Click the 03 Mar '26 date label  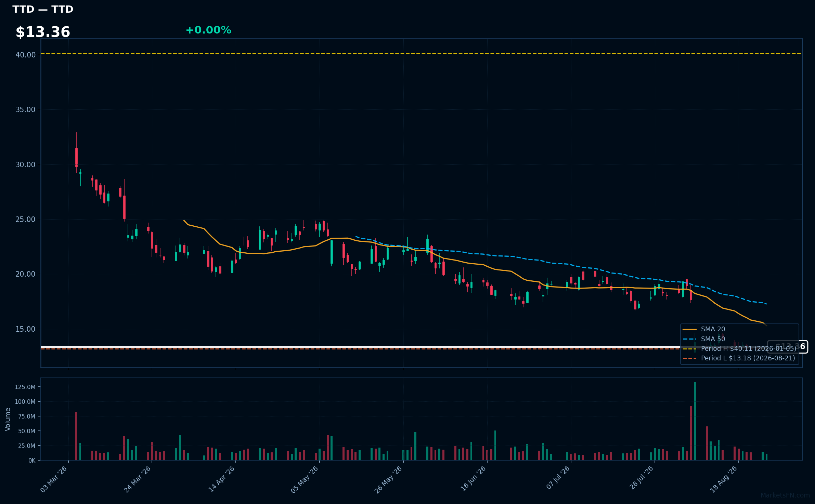pos(54,479)
